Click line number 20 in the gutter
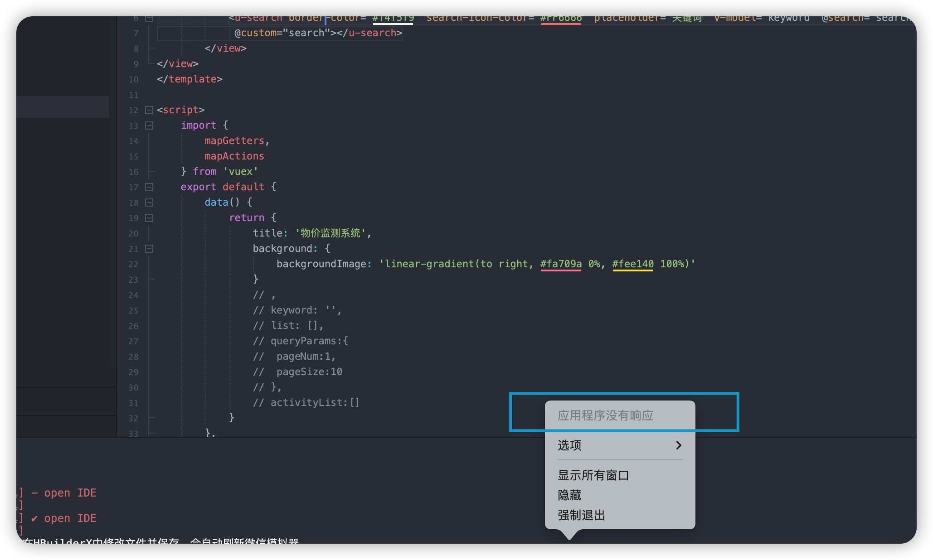The width and height of the screenshot is (933, 560). tap(133, 233)
